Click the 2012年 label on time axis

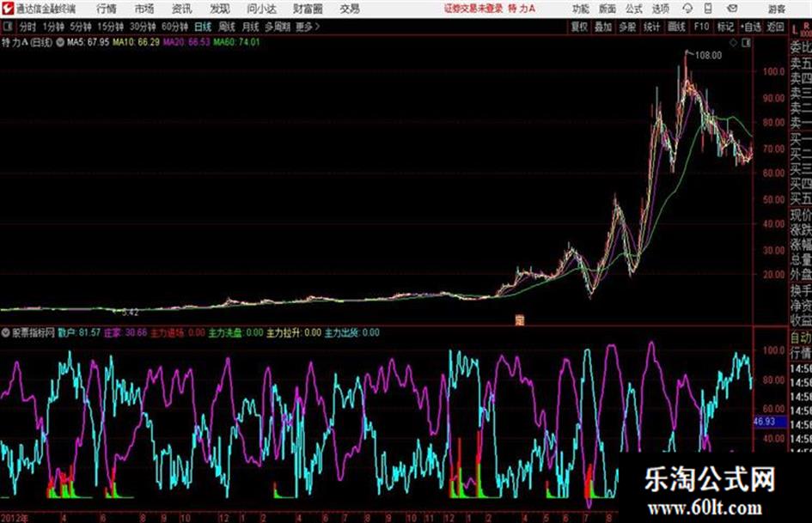[15, 518]
